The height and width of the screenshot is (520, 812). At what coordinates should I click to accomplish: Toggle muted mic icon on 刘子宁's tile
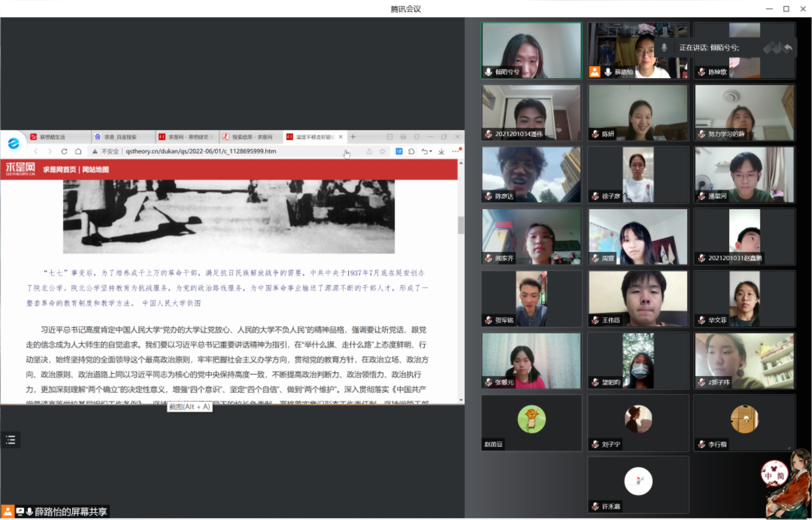595,444
